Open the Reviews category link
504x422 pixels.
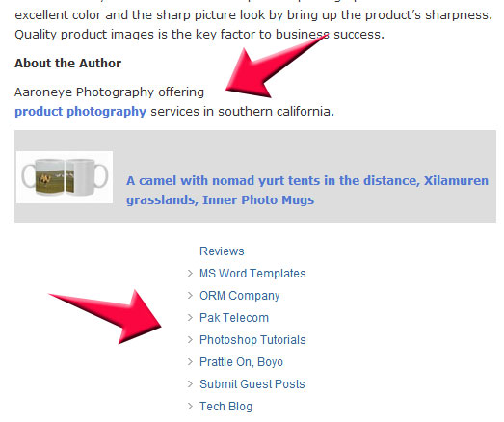pyautogui.click(x=222, y=251)
